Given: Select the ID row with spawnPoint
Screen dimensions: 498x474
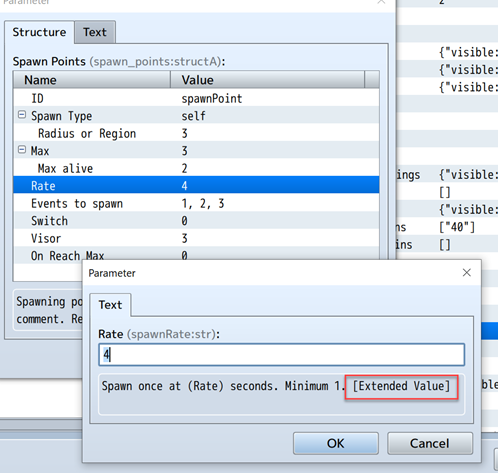Looking at the screenshot, I should pos(196,98).
